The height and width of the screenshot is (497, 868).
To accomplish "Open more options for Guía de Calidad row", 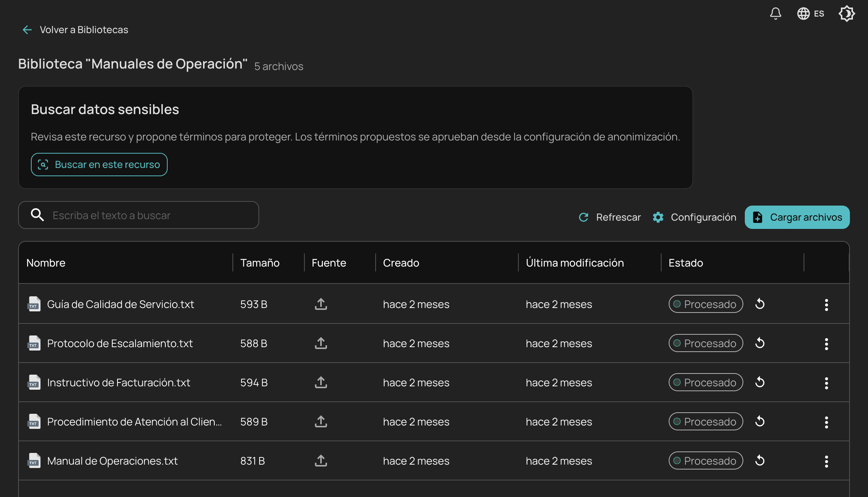I will [x=826, y=305].
